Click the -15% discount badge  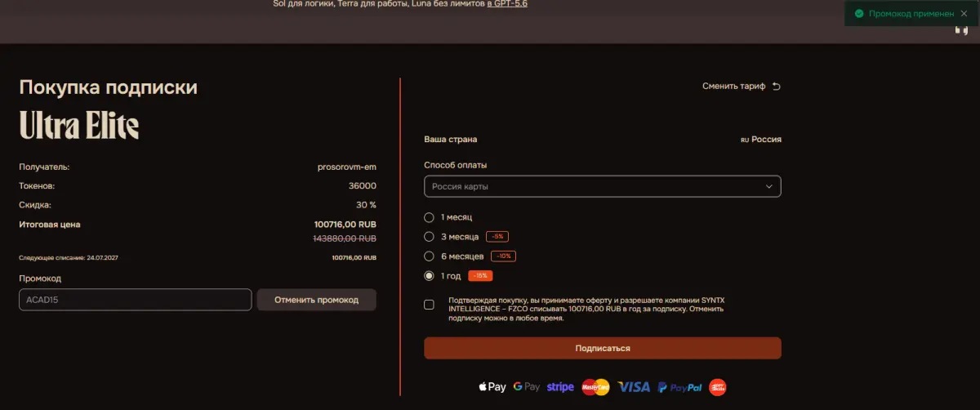tap(480, 276)
